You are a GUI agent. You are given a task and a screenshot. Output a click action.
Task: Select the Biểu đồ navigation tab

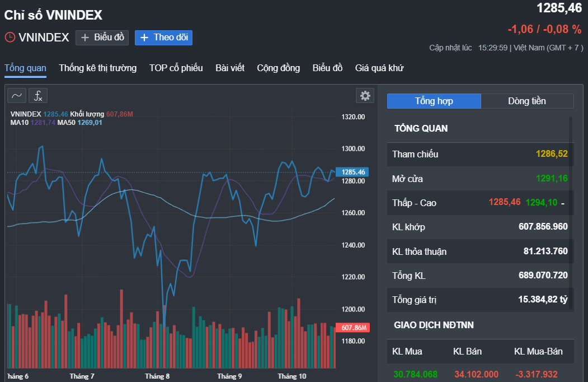pos(327,68)
